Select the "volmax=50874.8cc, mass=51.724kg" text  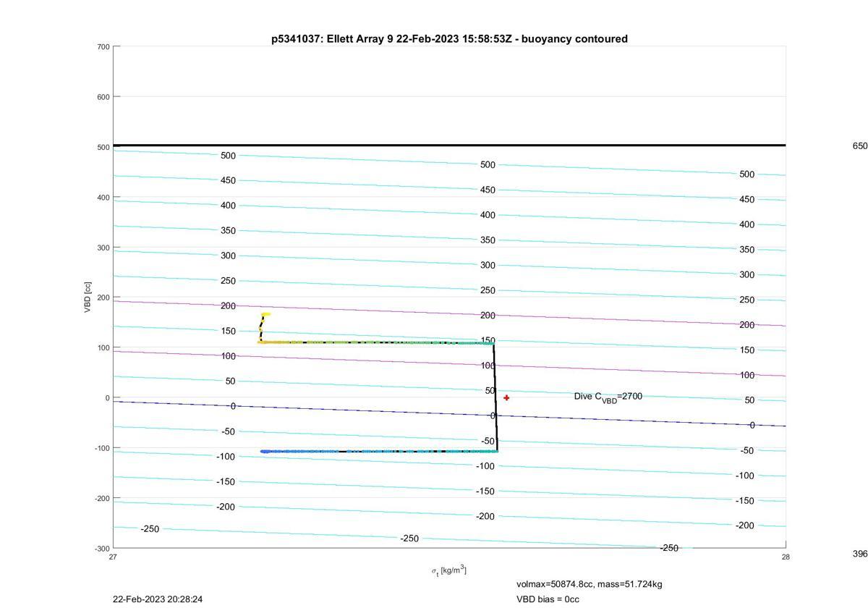(589, 584)
